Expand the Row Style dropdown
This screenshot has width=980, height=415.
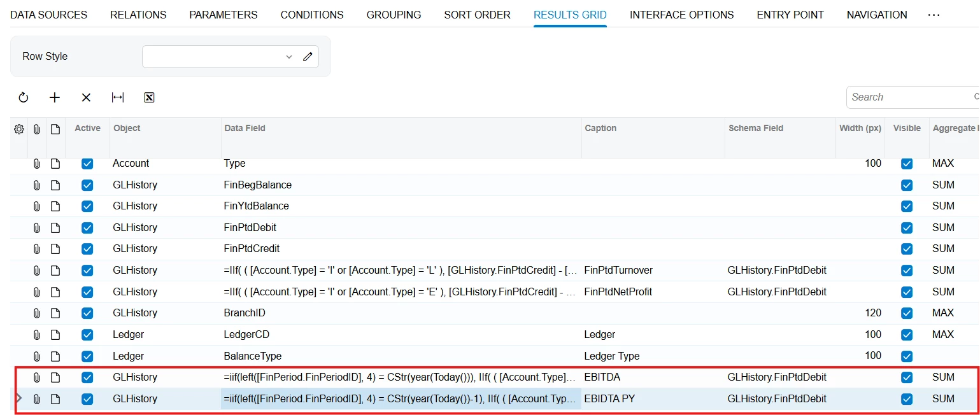pyautogui.click(x=289, y=57)
